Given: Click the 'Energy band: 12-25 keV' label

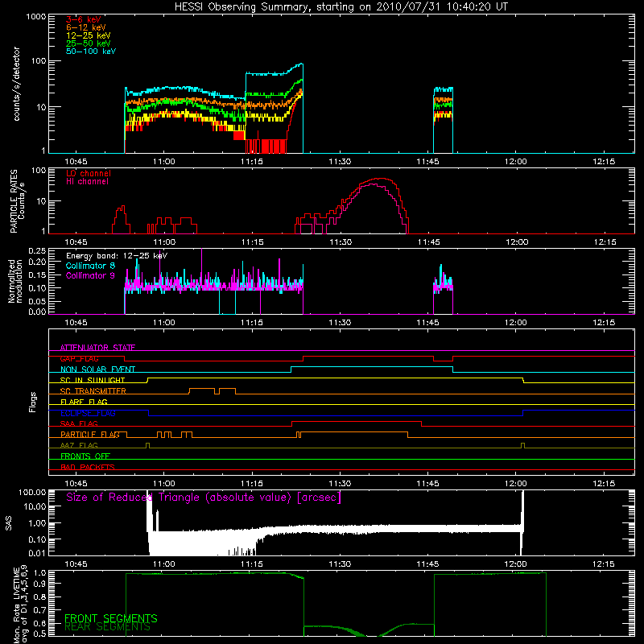Looking at the screenshot, I should (x=117, y=256).
